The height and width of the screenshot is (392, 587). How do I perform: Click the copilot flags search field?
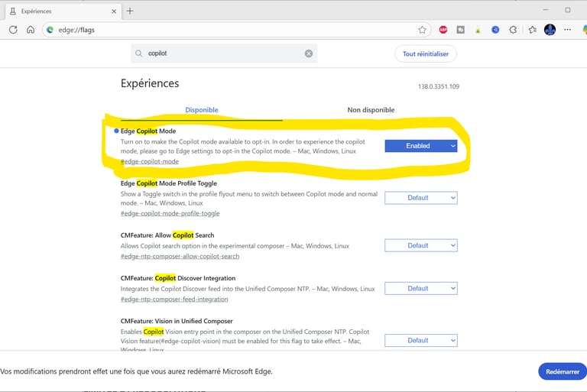click(x=224, y=53)
